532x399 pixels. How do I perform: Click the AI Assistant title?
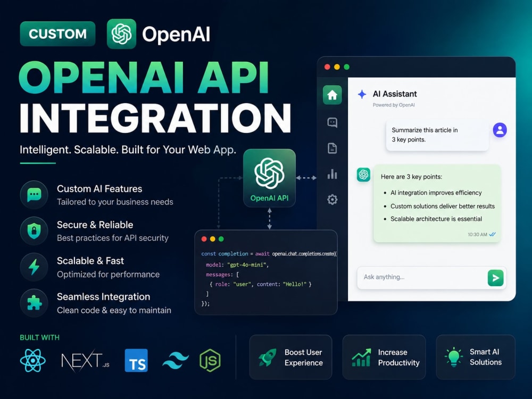395,94
